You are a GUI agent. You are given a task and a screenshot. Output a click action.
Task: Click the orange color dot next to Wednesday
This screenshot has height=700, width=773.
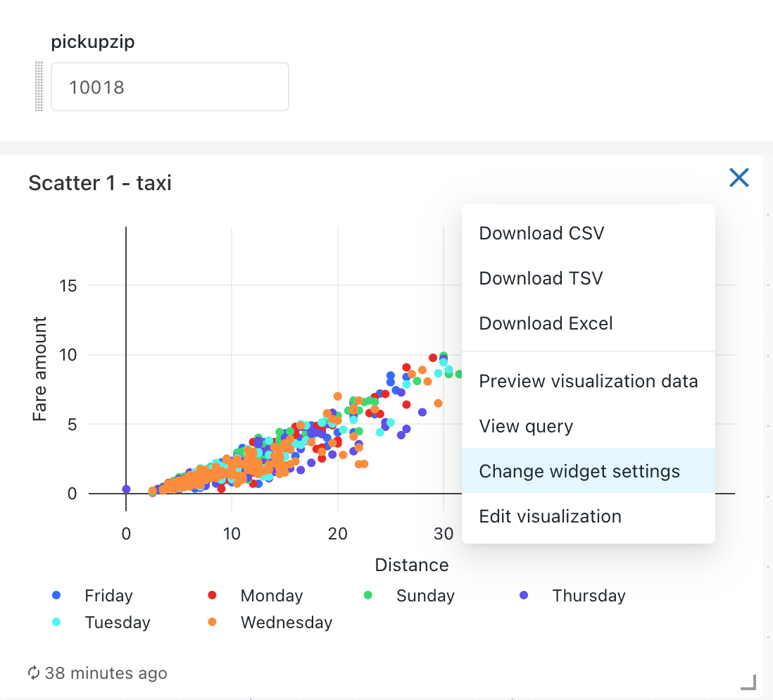tap(212, 622)
